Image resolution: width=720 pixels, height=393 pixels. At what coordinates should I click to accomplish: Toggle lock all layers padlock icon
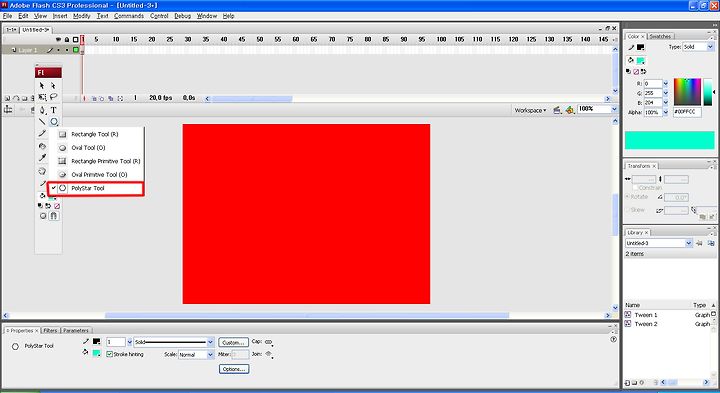click(x=67, y=39)
